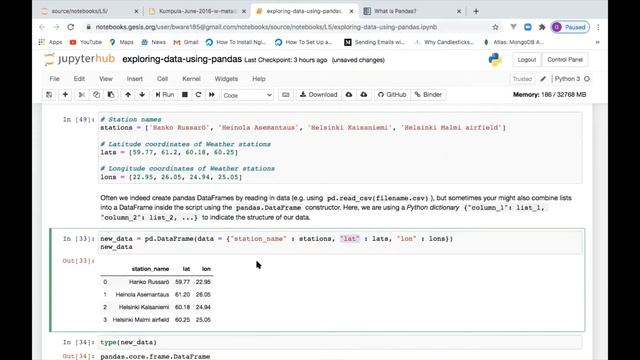Open the News bookmark
The height and width of the screenshot is (360, 640).
click(153, 42)
